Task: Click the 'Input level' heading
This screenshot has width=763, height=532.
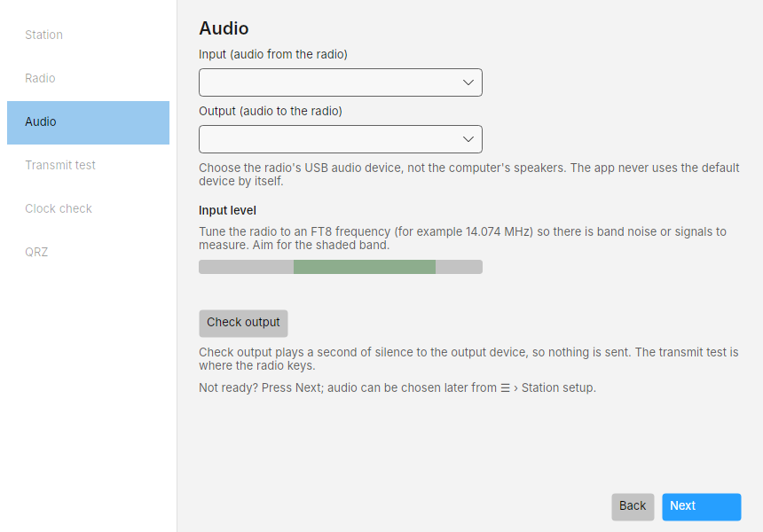Action: coord(227,210)
